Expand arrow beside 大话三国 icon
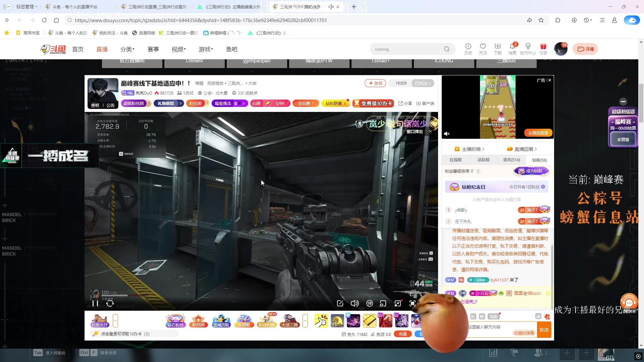The image size is (644, 362). pyautogui.click(x=305, y=321)
